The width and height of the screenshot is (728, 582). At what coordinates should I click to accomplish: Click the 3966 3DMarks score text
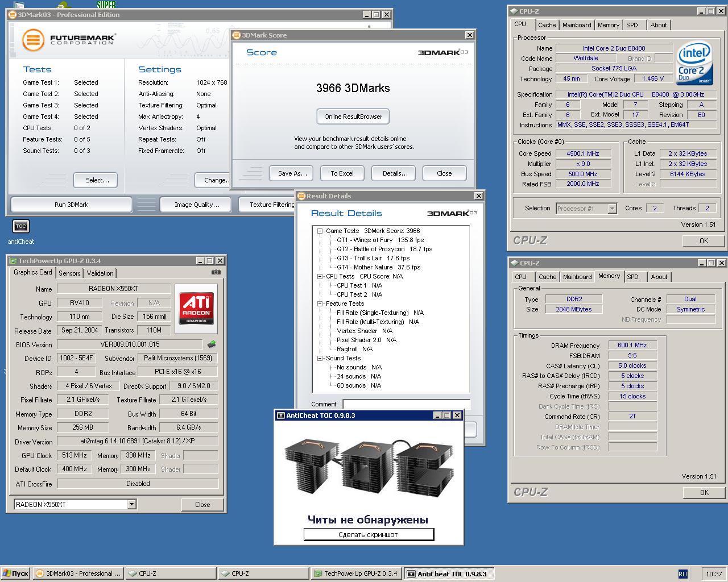pyautogui.click(x=353, y=88)
